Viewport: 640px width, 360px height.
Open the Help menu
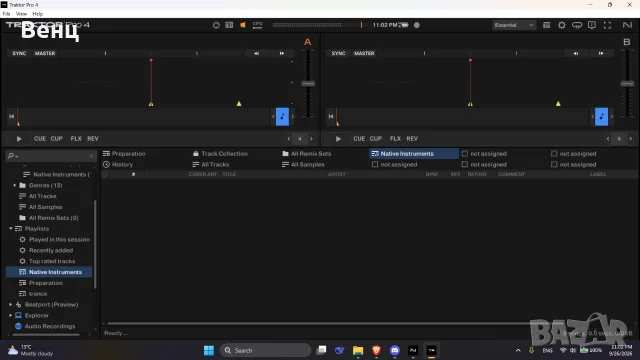pyautogui.click(x=38, y=14)
